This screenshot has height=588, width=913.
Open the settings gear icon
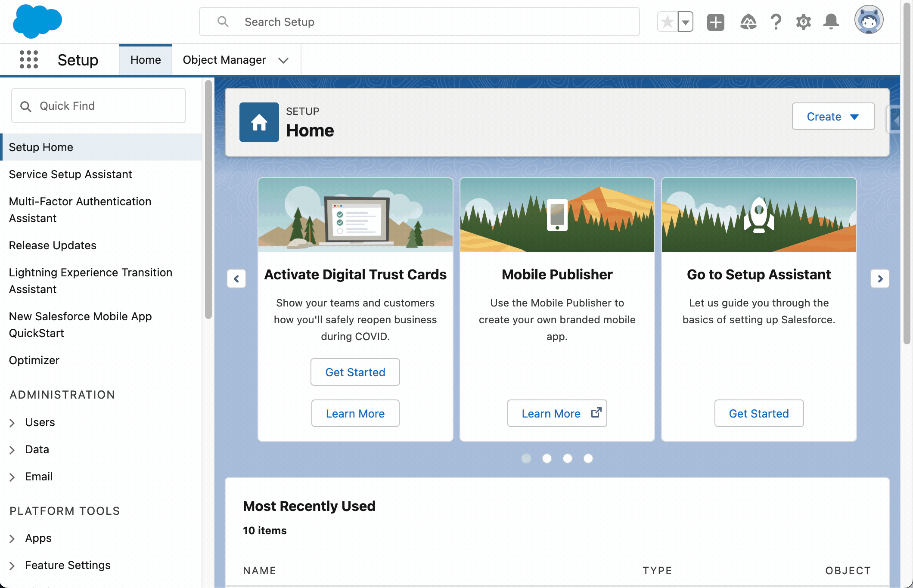[x=803, y=21]
